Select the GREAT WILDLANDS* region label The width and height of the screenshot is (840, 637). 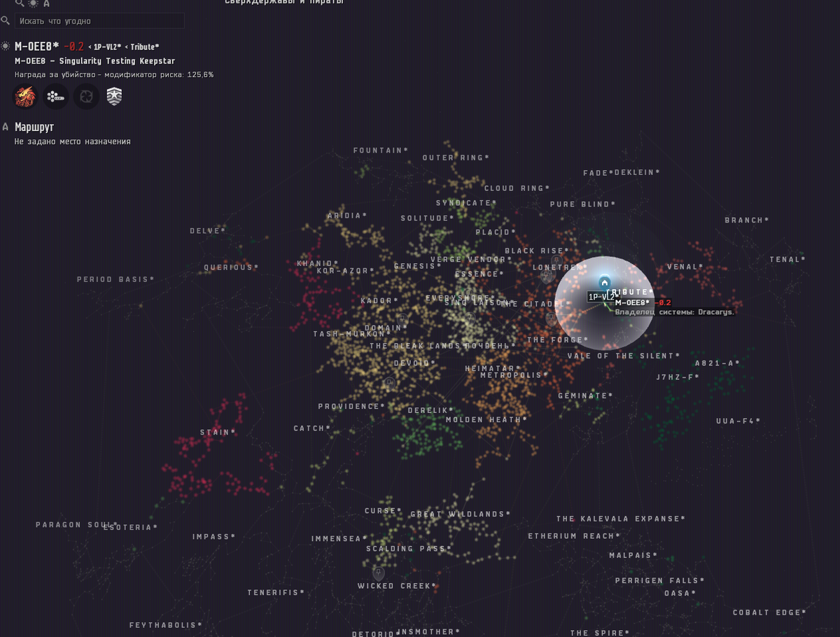point(461,514)
